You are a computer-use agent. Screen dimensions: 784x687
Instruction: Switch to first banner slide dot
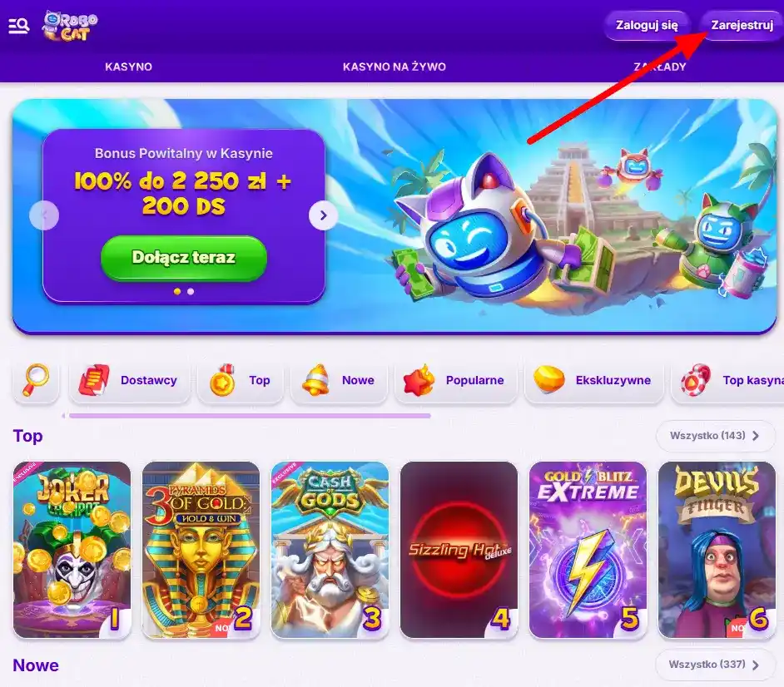point(177,291)
